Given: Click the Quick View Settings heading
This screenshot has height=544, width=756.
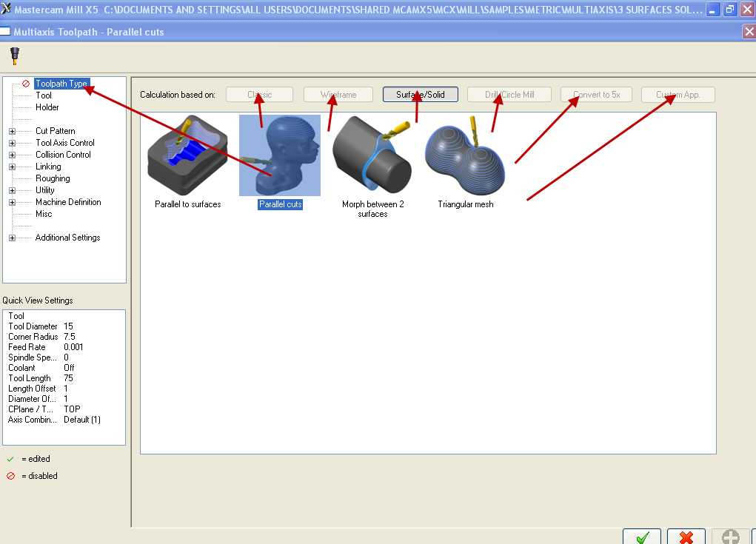Looking at the screenshot, I should 38,300.
